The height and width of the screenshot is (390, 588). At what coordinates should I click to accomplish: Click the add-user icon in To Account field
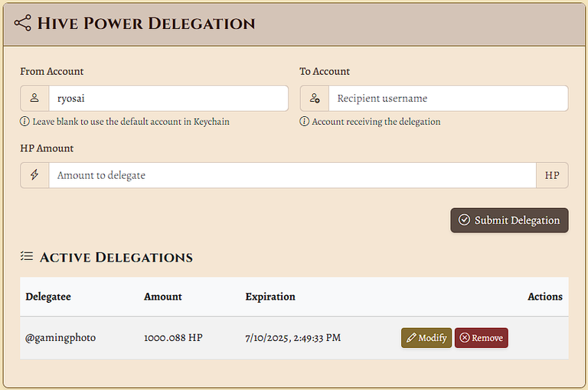coord(315,98)
